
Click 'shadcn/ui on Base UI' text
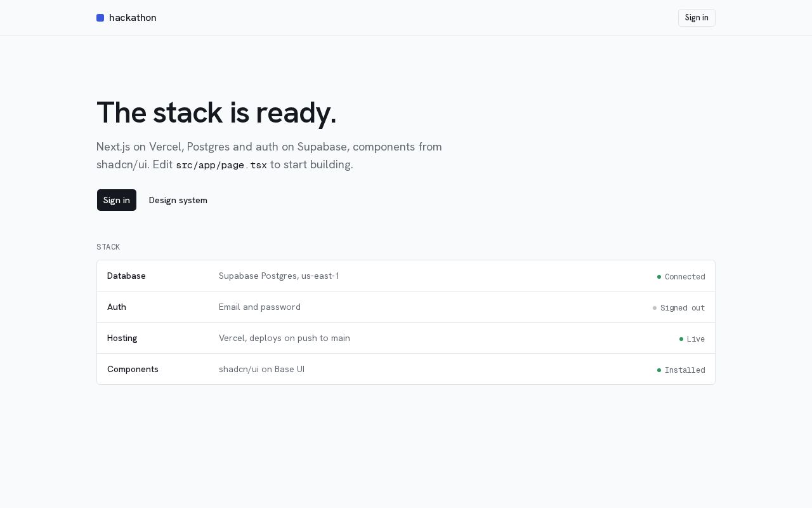coord(261,369)
